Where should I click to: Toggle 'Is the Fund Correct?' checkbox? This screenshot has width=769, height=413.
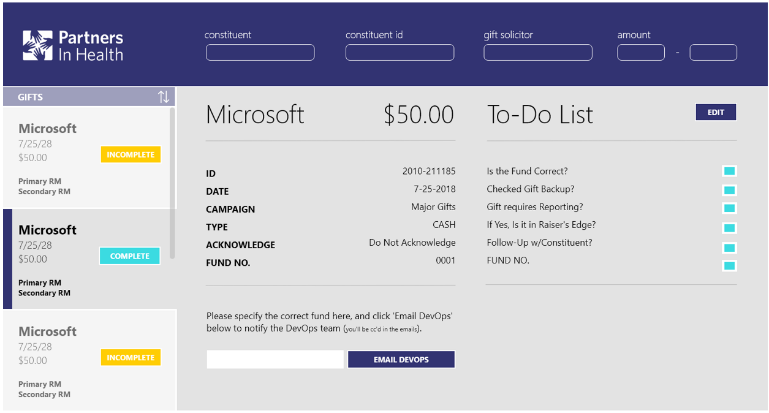coord(729,171)
